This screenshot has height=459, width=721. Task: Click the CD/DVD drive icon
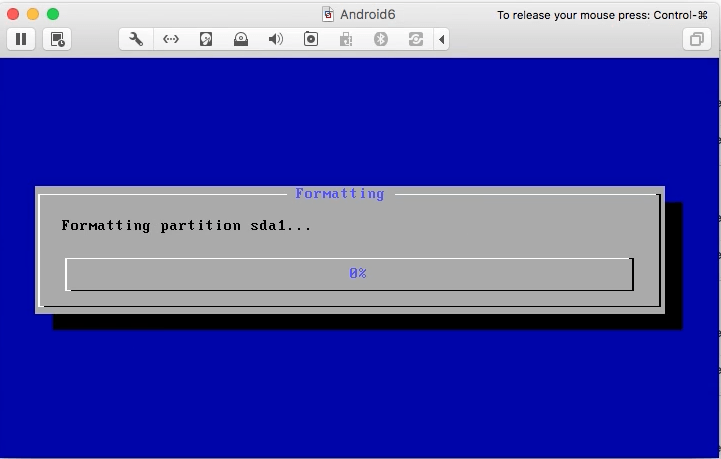[x=241, y=39]
